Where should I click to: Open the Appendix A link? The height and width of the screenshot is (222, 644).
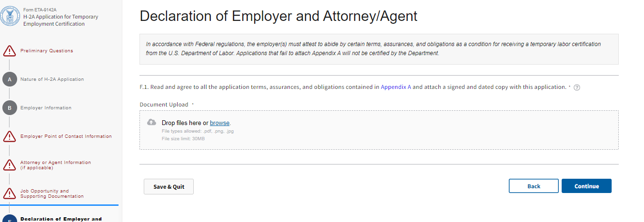pos(396,87)
